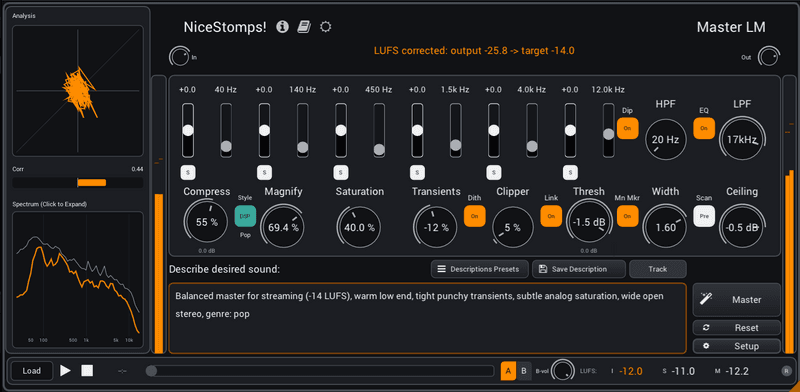Toggle the Mn Mkr On button
Screen dimensions: 800x392
[628, 216]
